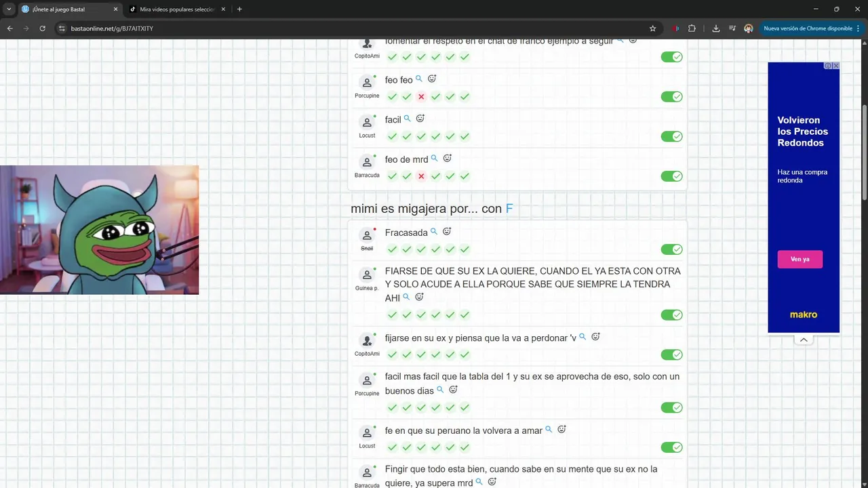Click emoji icon after 'ya supera mrd' answer
The width and height of the screenshot is (868, 488).
pos(492,482)
